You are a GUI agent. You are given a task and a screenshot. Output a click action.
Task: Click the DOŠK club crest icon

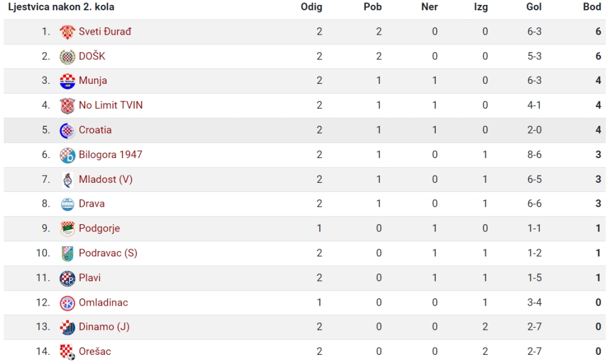67,57
